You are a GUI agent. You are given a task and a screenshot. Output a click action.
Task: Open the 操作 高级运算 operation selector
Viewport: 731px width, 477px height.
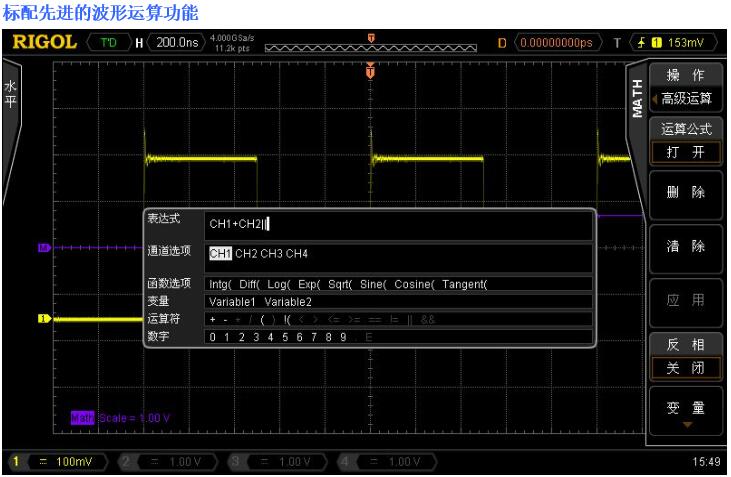(684, 88)
